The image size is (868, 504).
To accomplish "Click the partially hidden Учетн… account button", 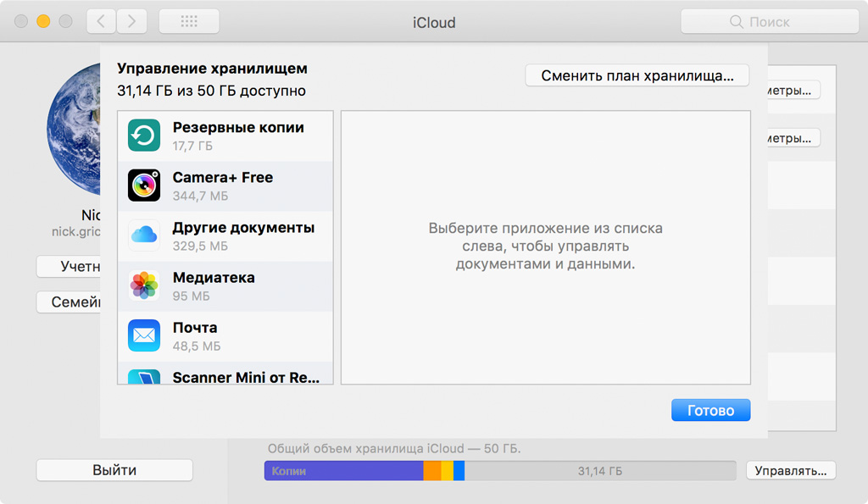I will [x=69, y=267].
